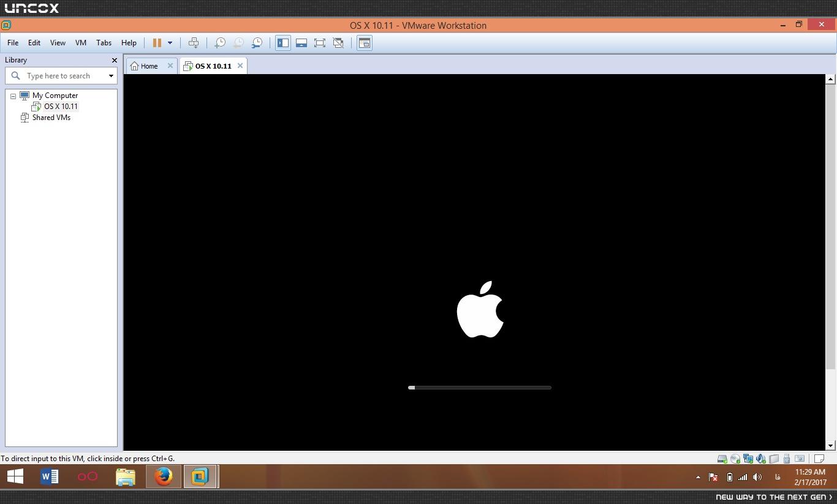Screen dimensions: 837x504
Task: Open the red infinity app on taskbar
Action: point(88,476)
